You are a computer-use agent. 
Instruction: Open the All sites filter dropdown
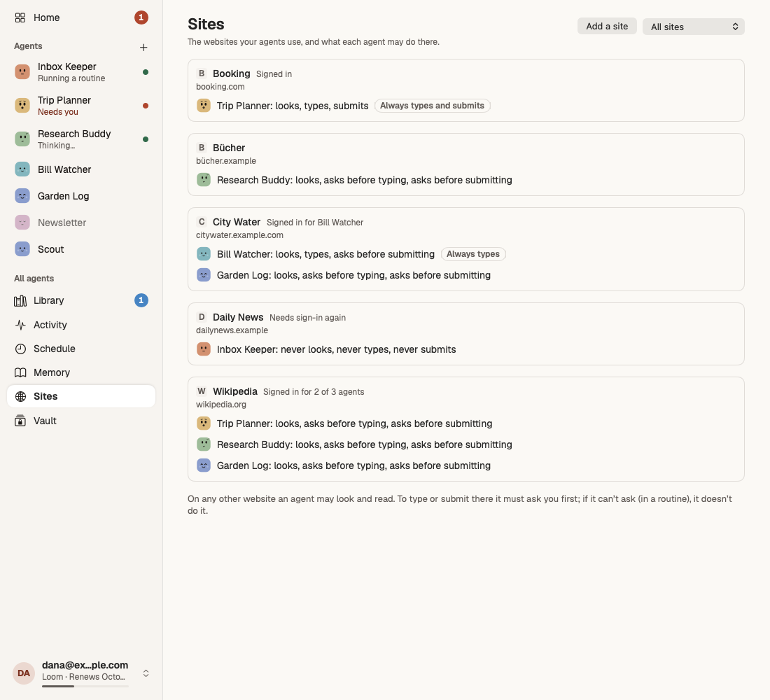(x=694, y=27)
